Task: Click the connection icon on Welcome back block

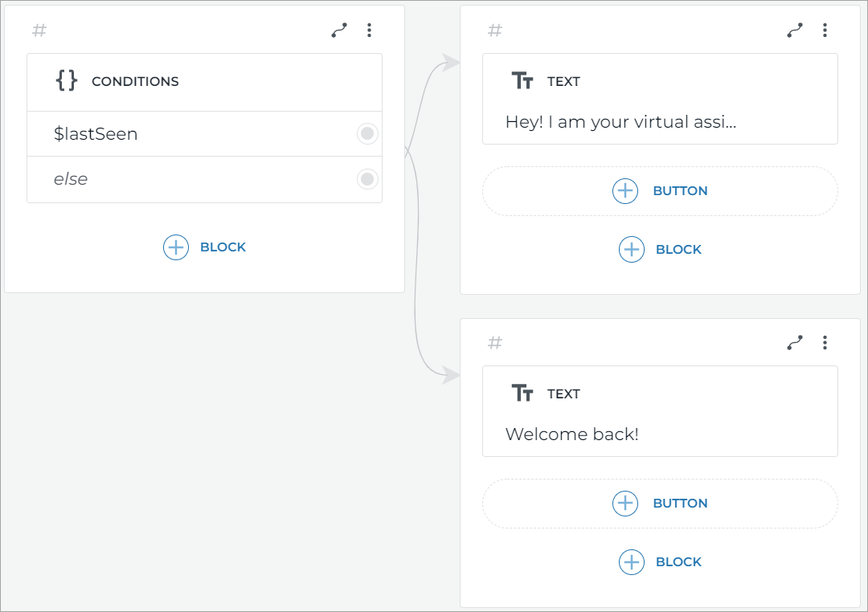Action: click(x=795, y=342)
